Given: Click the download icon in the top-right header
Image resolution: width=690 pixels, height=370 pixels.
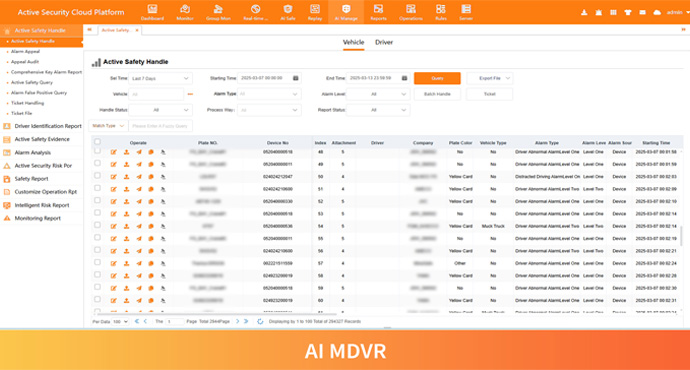Looking at the screenshot, I should pyautogui.click(x=584, y=12).
